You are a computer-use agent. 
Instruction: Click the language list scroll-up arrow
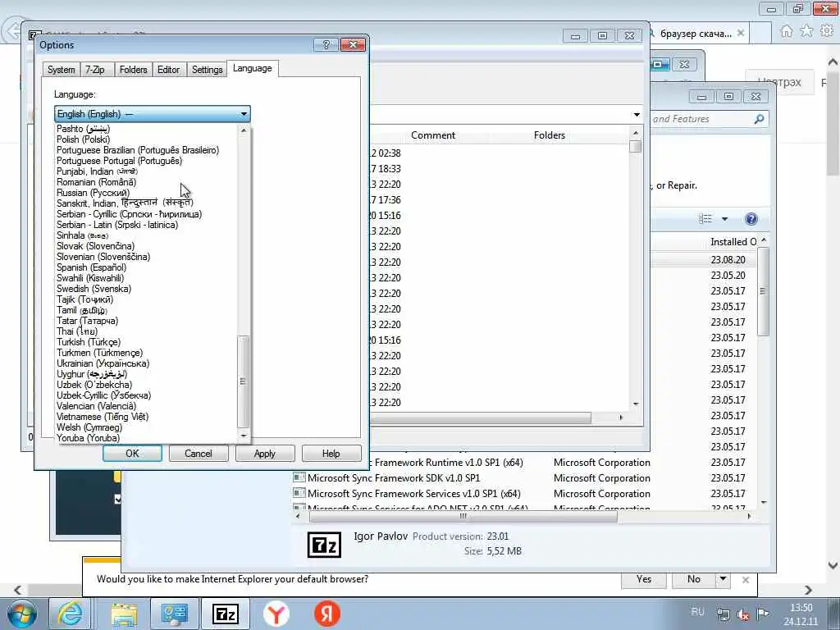click(244, 130)
